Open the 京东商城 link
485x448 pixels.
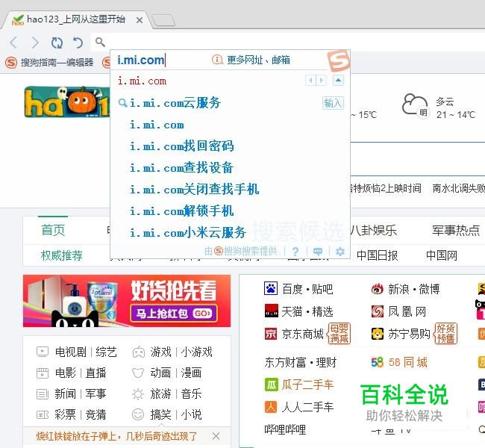tap(294, 334)
